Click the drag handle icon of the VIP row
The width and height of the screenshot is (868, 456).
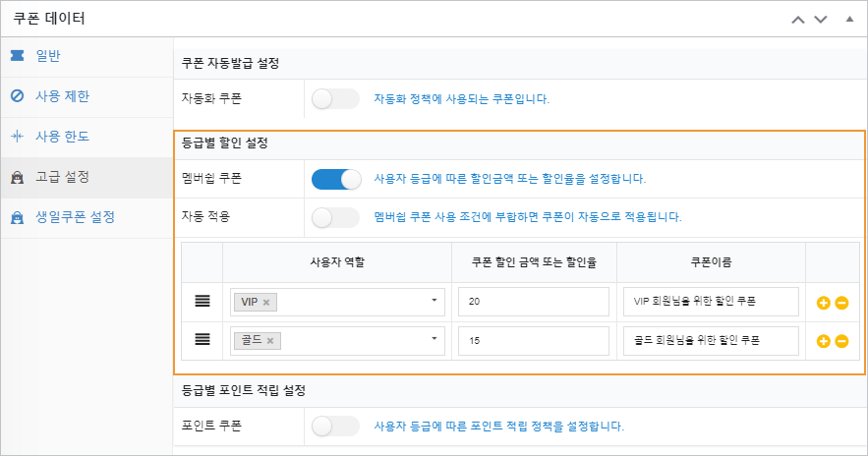[x=203, y=301]
